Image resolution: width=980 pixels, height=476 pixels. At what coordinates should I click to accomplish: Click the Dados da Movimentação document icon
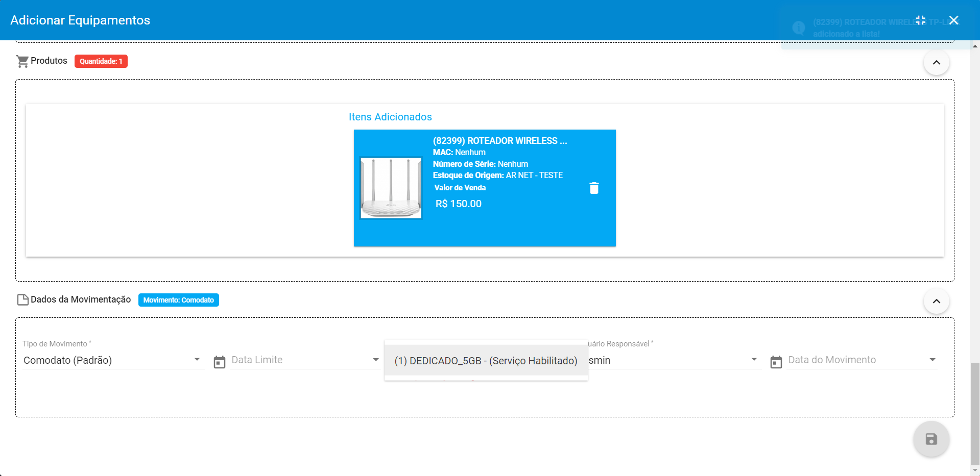click(23, 299)
